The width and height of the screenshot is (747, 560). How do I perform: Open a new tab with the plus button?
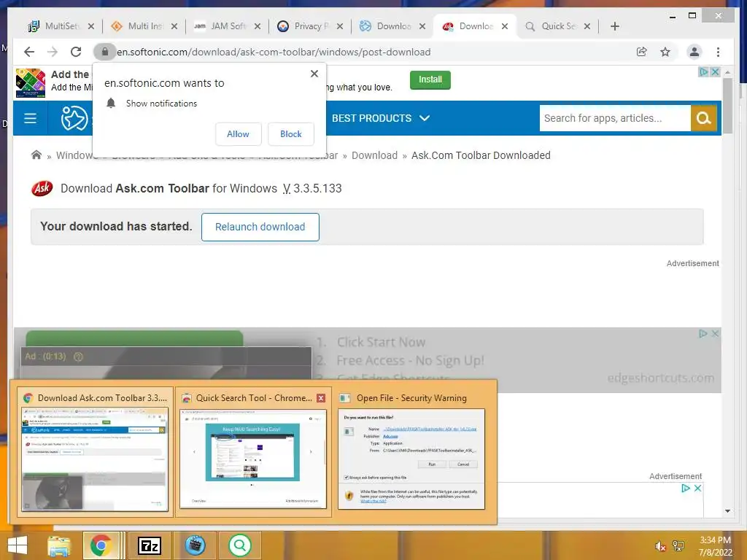[x=614, y=26]
